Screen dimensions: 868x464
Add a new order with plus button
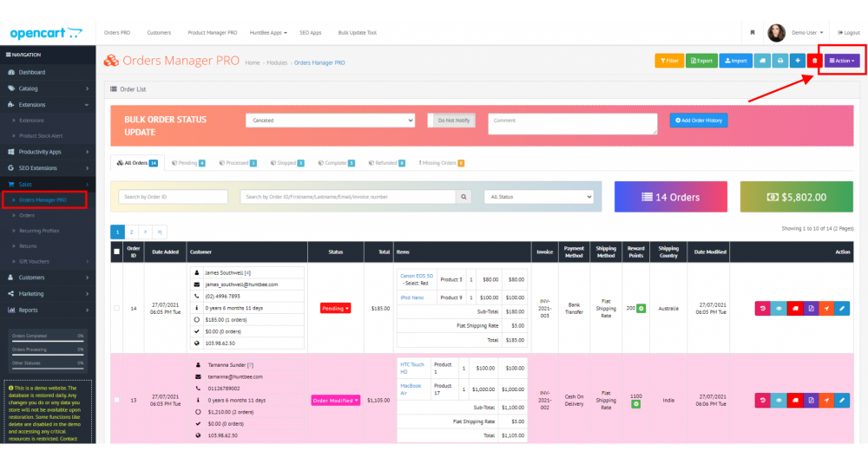point(798,61)
